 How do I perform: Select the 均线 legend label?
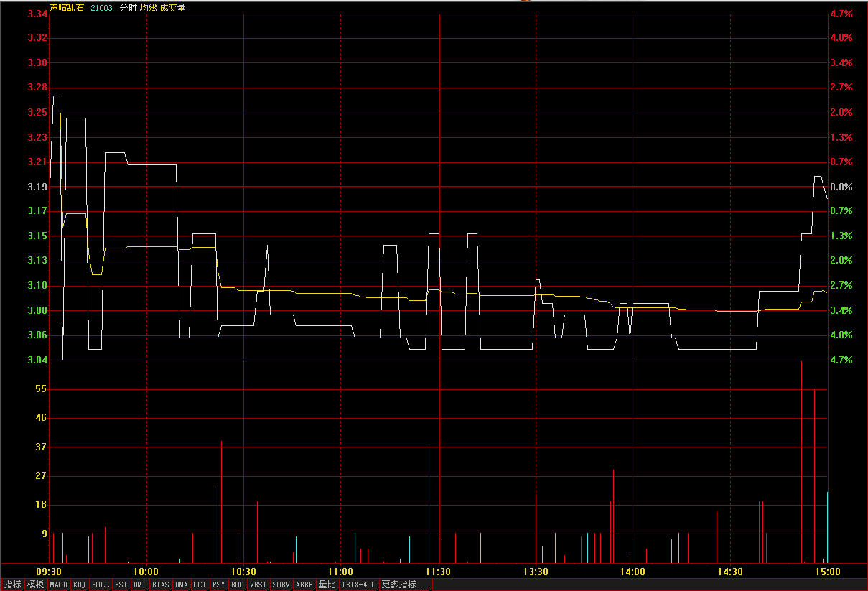pos(148,8)
